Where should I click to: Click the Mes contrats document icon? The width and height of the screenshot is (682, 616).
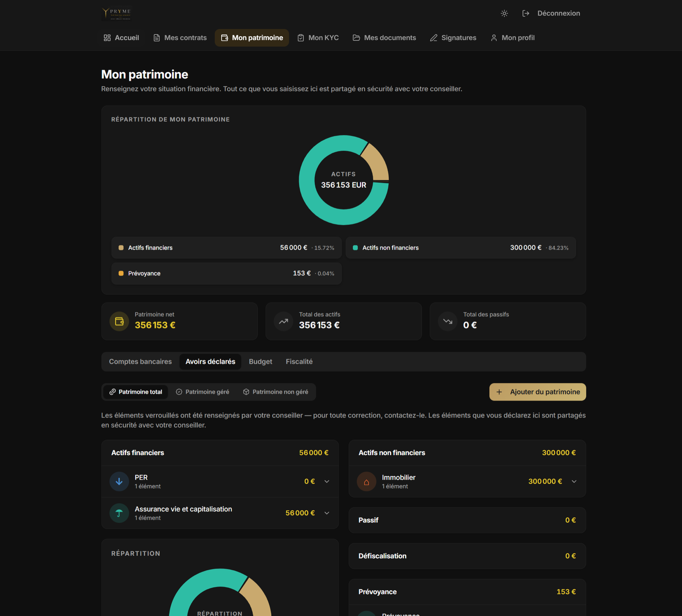tap(156, 38)
